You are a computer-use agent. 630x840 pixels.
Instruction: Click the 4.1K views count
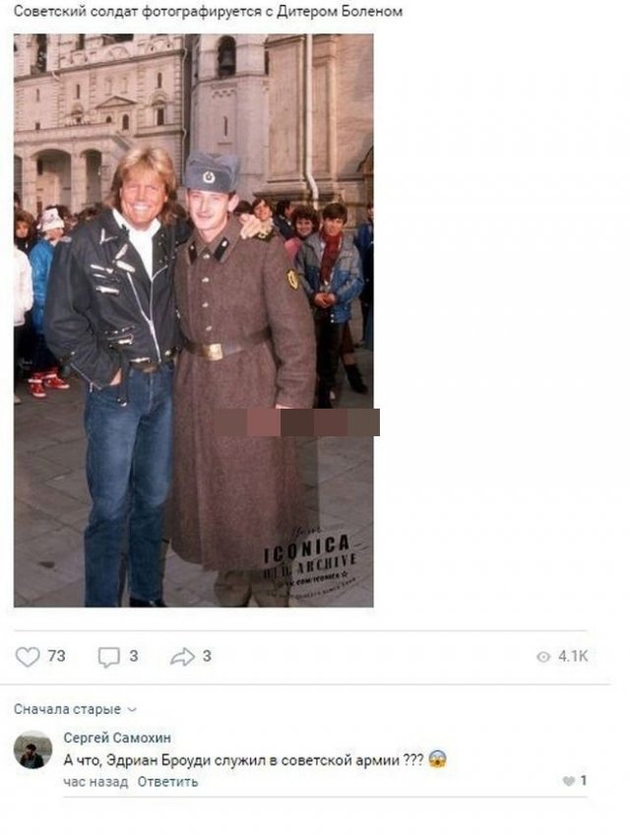(573, 656)
